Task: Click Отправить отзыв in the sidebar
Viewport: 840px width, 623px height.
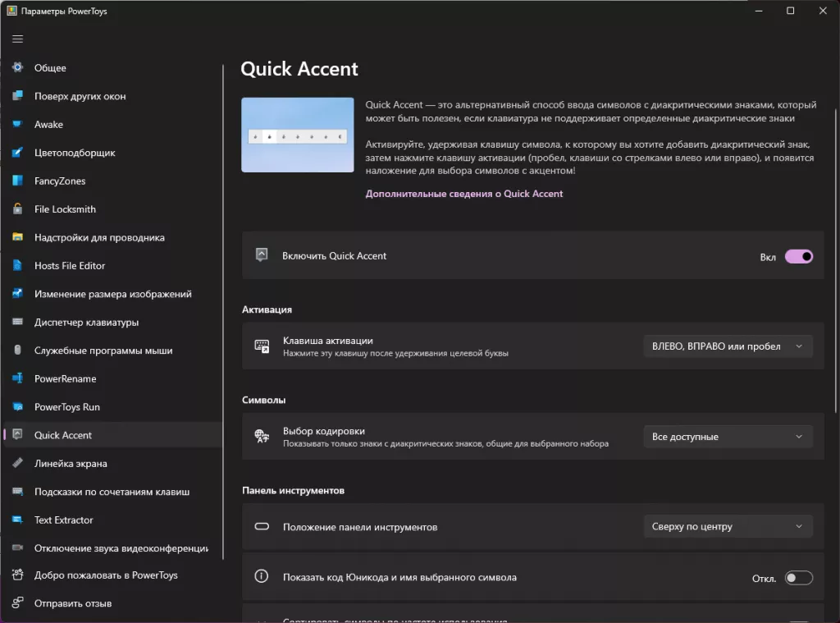Action: tap(73, 604)
